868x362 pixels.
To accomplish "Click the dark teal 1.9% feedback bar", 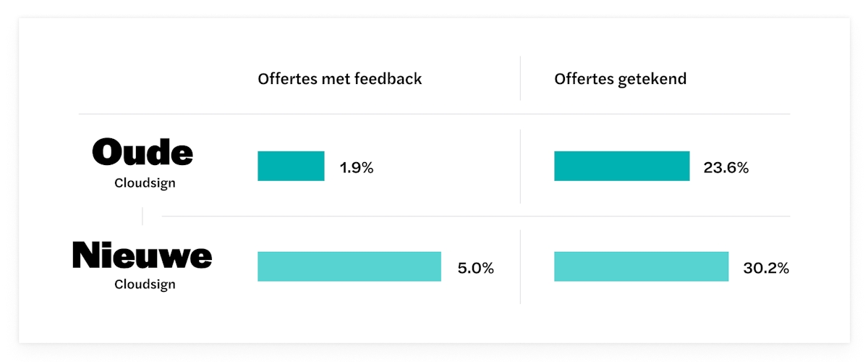I will click(x=291, y=166).
